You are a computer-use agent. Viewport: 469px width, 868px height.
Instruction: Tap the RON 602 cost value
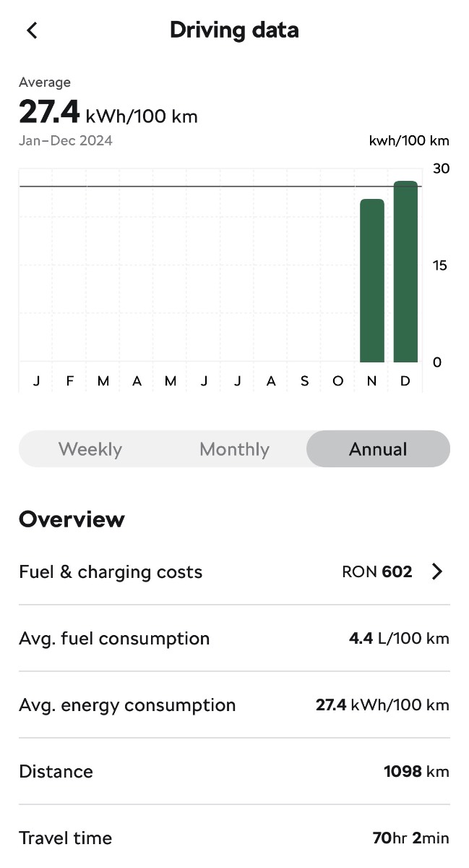tap(377, 572)
